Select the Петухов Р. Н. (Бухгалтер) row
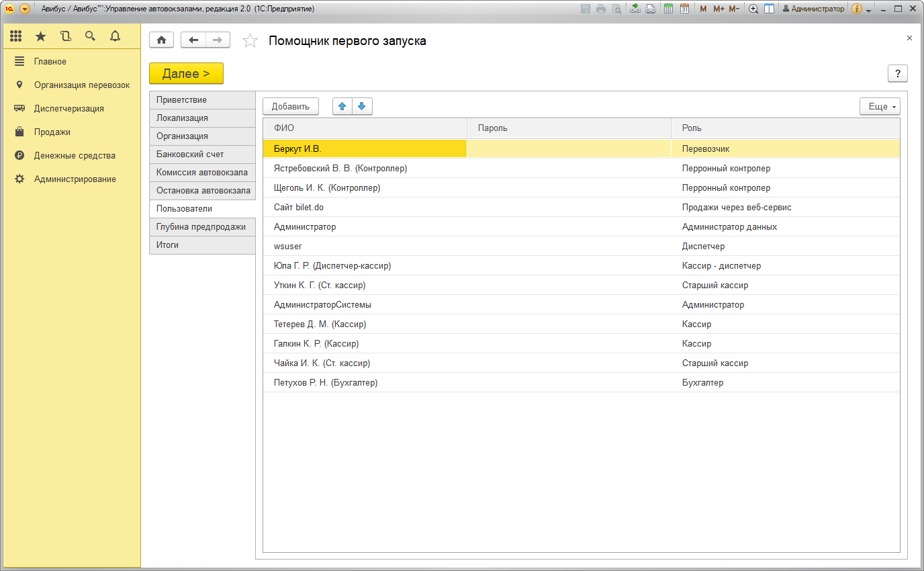The width and height of the screenshot is (924, 571). click(x=326, y=383)
